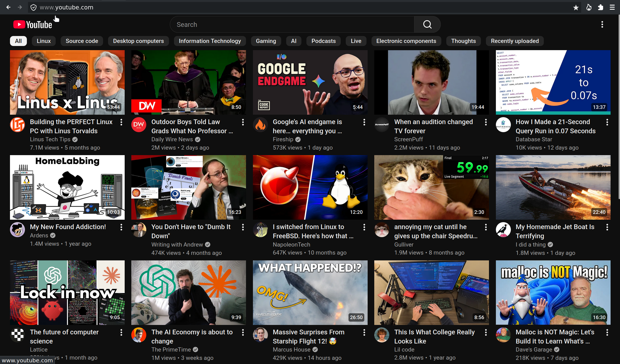Open Lattice channel avatar
The width and height of the screenshot is (620, 364).
17,335
